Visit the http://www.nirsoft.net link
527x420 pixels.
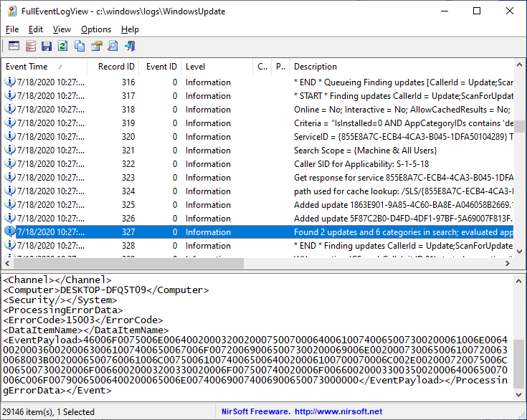(338, 411)
